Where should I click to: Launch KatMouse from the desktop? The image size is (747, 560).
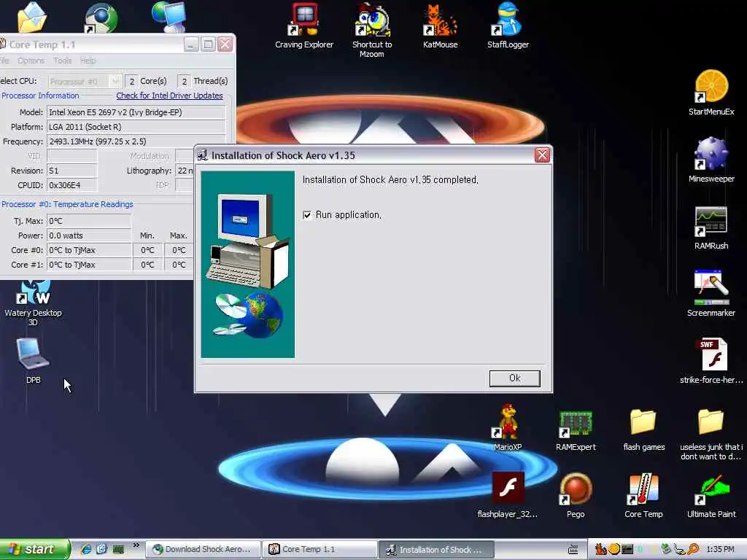(440, 26)
